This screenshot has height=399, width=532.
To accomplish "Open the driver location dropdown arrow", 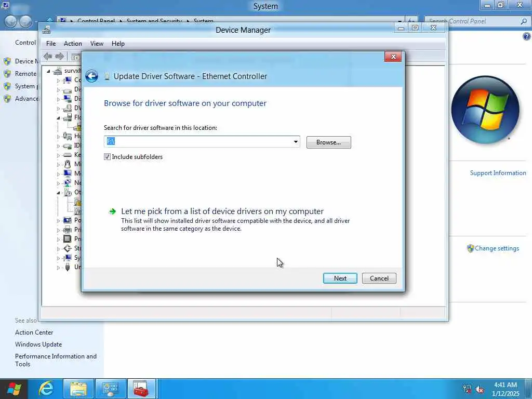I will tap(296, 142).
